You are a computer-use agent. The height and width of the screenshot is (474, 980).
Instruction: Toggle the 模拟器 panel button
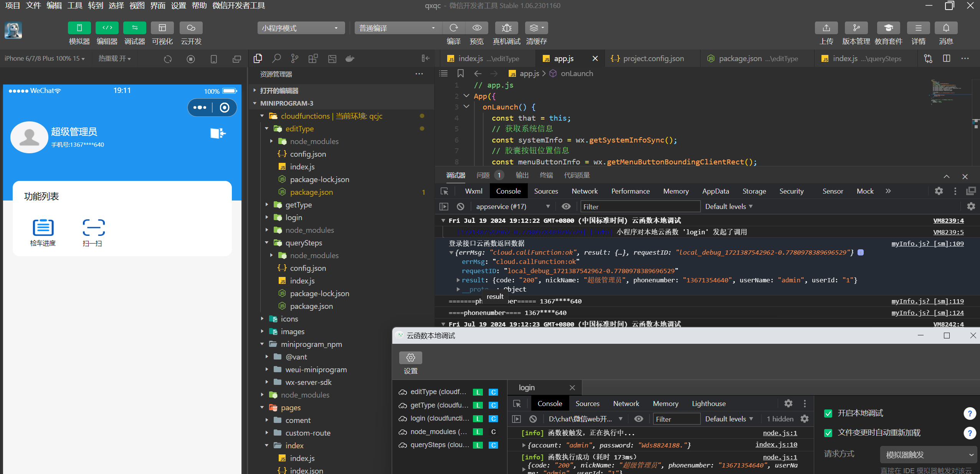click(x=79, y=28)
